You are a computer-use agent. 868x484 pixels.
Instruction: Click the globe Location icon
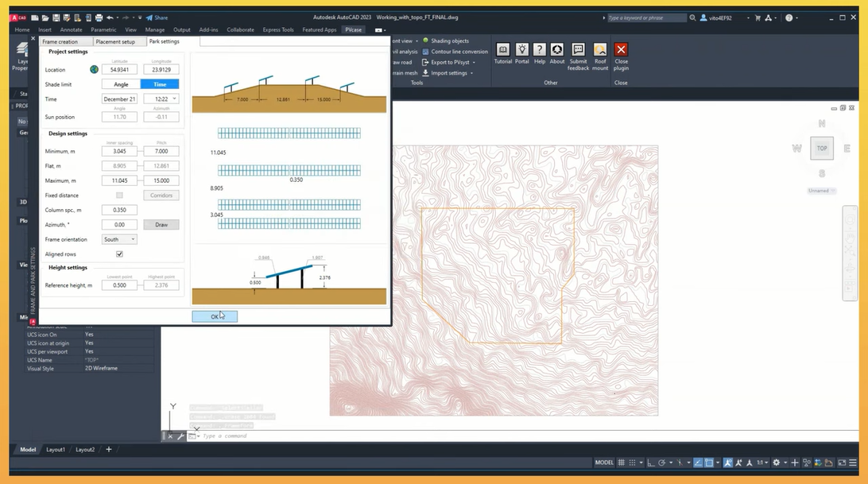click(x=94, y=70)
